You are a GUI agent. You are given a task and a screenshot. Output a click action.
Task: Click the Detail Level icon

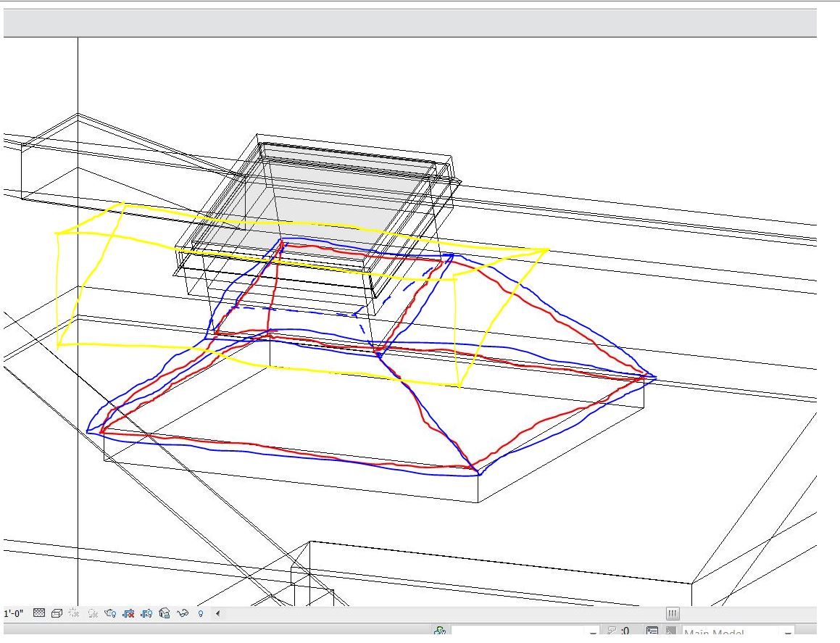39,613
